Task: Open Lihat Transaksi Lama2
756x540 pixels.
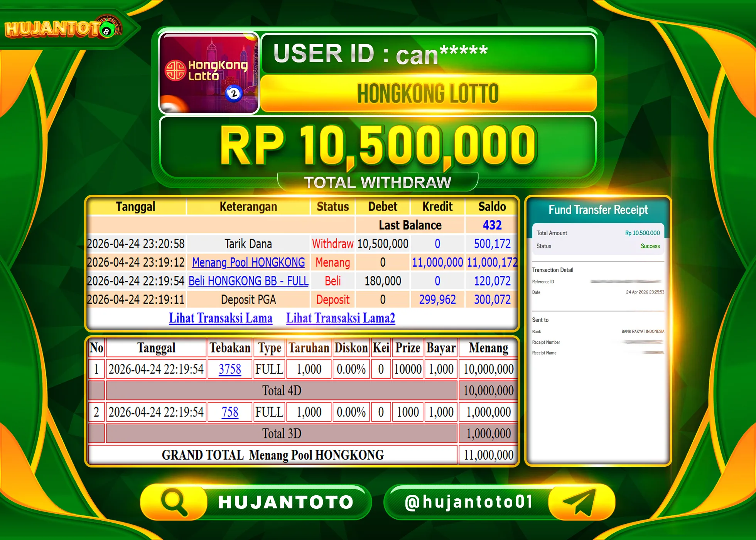Action: pos(340,318)
